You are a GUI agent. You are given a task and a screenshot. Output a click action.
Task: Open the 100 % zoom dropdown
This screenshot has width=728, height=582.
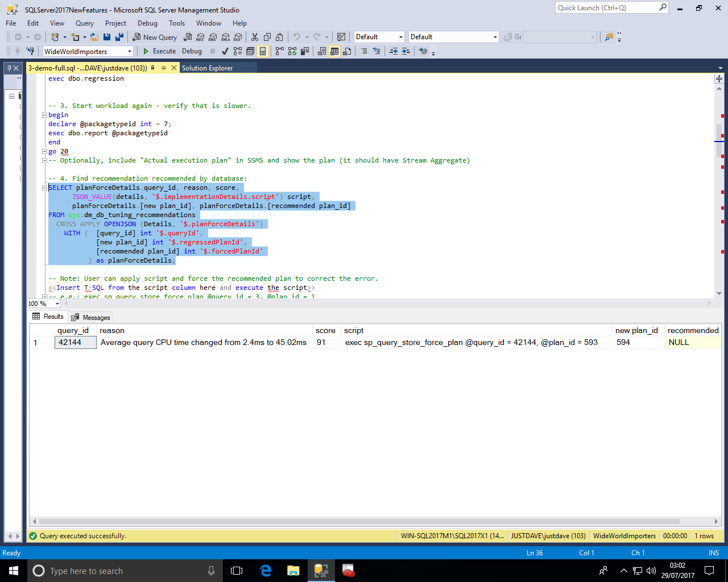click(57, 304)
